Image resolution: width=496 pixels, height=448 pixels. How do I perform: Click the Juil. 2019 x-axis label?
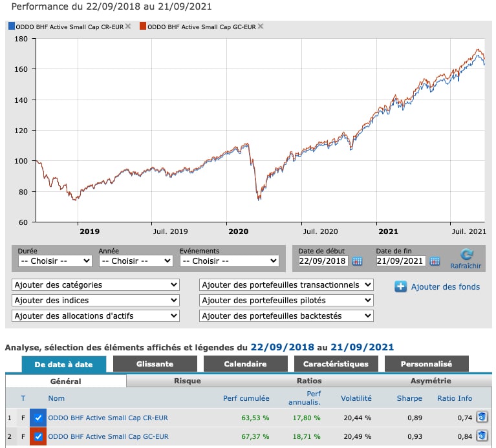171,231
